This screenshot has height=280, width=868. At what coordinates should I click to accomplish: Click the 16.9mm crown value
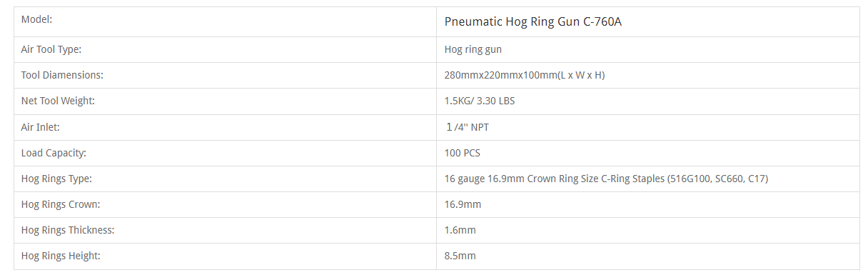463,204
